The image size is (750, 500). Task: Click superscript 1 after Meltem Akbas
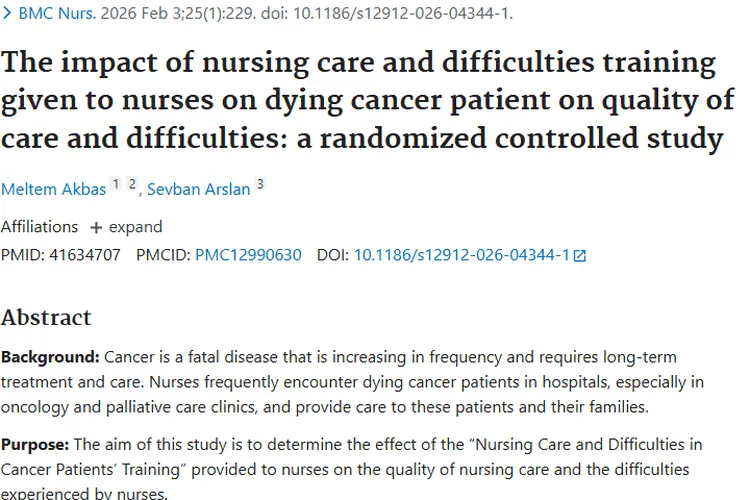pyautogui.click(x=116, y=184)
